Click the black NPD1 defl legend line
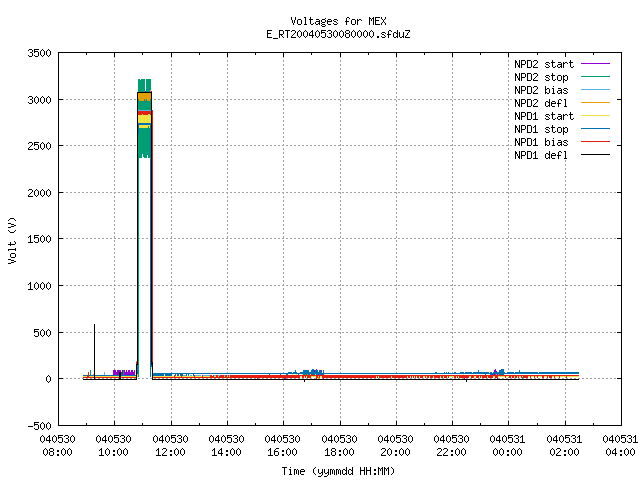Screen dimensions: 640x480 (x=595, y=155)
